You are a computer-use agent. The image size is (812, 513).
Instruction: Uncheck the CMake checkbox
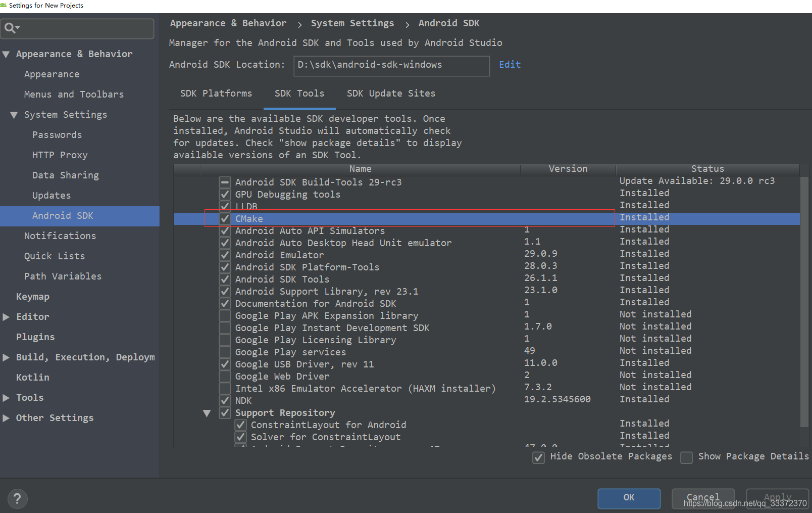(x=225, y=218)
